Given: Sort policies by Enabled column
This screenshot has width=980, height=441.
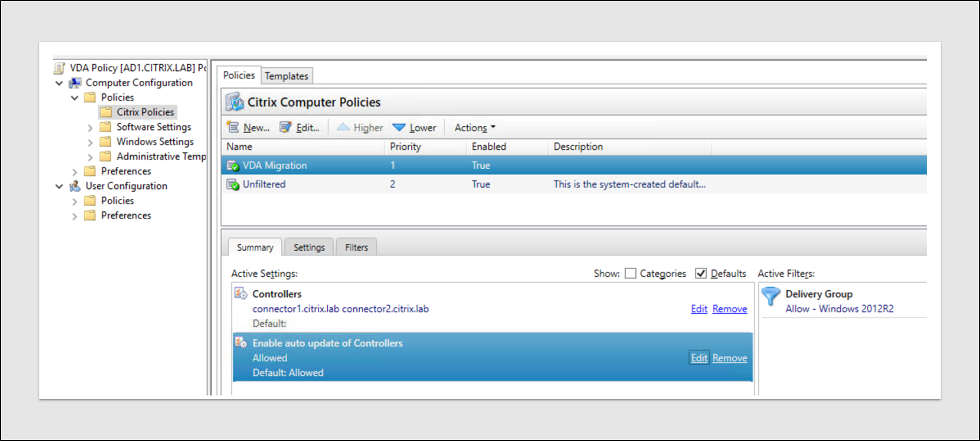Looking at the screenshot, I should [x=508, y=146].
